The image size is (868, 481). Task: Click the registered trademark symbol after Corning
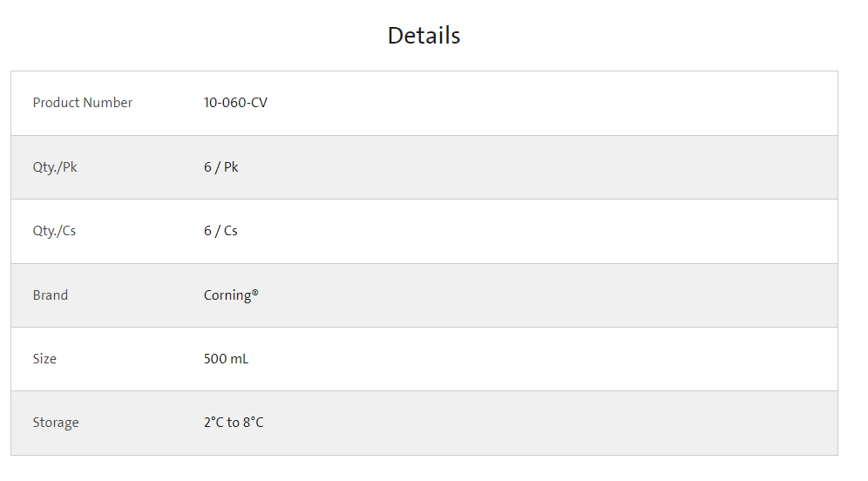click(255, 292)
